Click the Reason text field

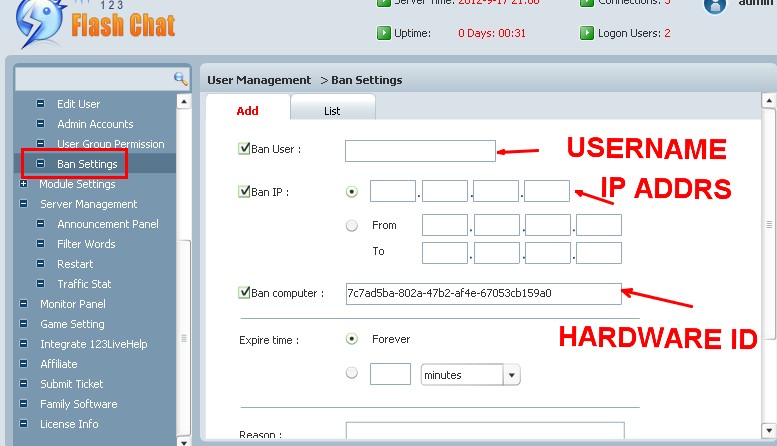485,430
